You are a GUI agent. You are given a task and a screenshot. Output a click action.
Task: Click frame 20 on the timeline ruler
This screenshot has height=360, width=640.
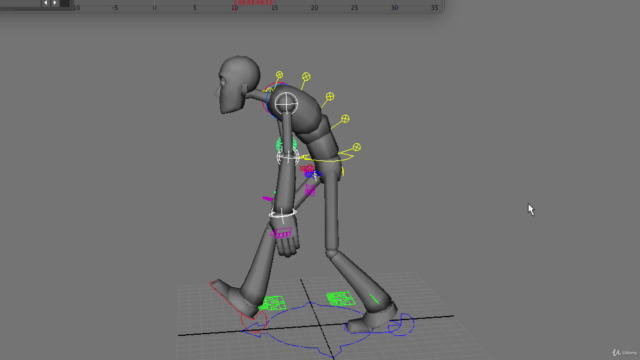[314, 8]
